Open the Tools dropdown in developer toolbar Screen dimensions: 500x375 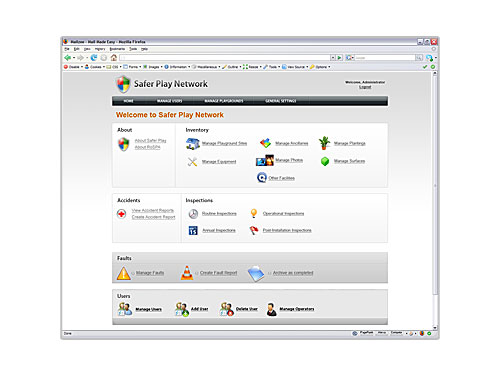tap(272, 67)
